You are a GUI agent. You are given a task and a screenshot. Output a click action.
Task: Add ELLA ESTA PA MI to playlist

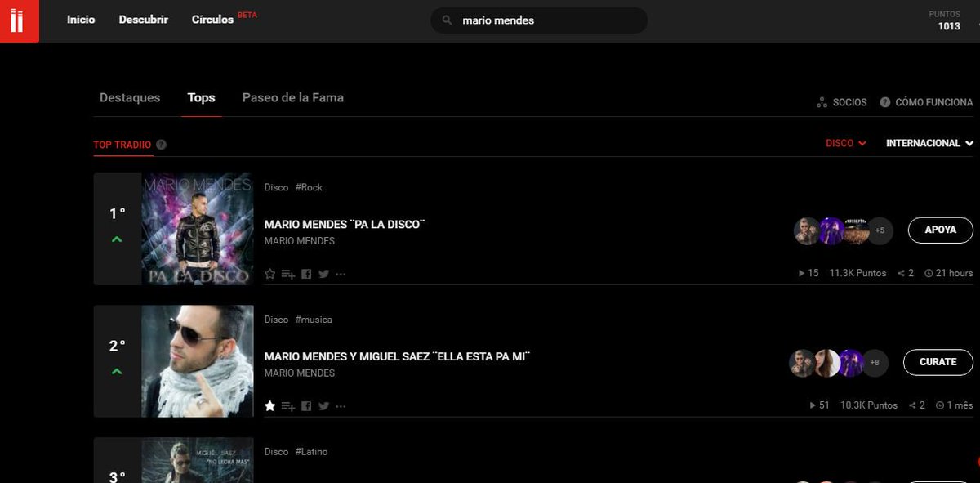[288, 406]
